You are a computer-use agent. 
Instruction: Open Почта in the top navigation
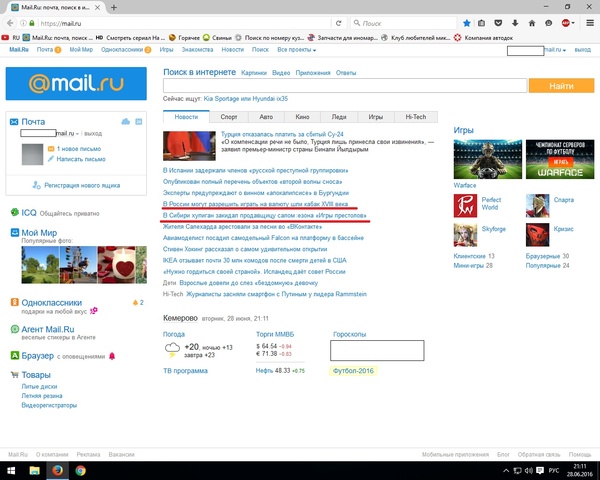(x=45, y=50)
